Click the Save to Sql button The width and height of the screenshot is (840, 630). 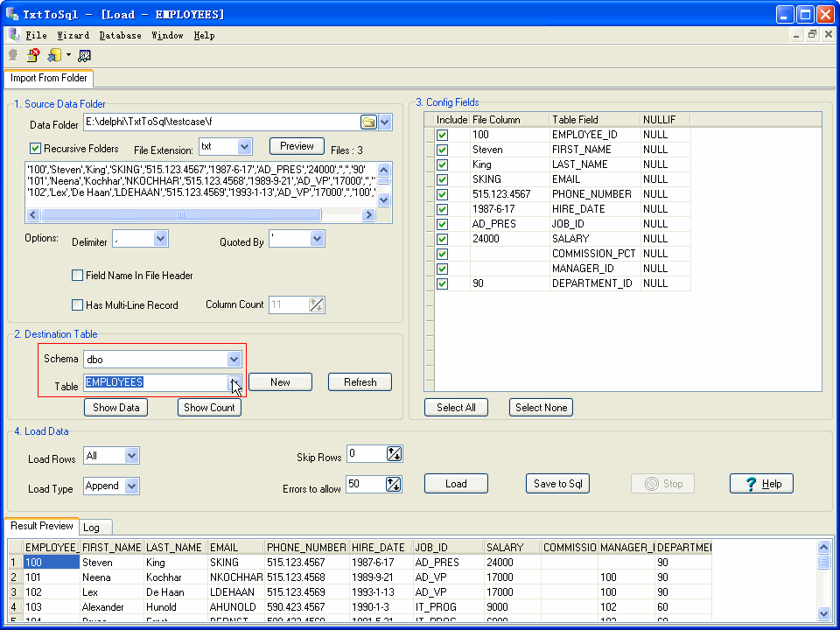click(557, 484)
